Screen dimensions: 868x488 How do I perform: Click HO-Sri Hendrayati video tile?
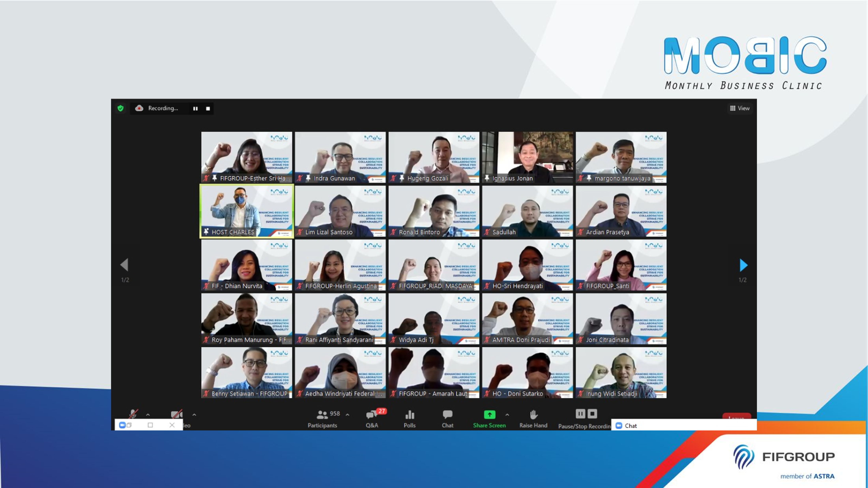(x=527, y=265)
